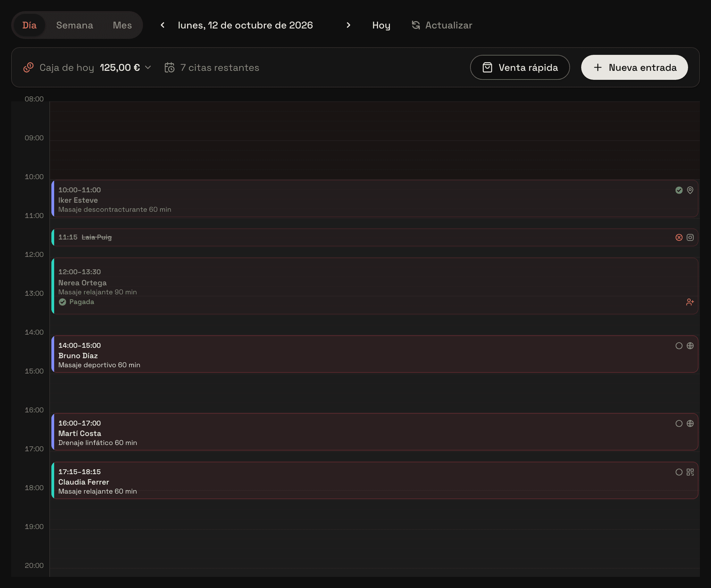Screen dimensions: 711x588
Task: Open Venta rápida
Action: pyautogui.click(x=520, y=67)
